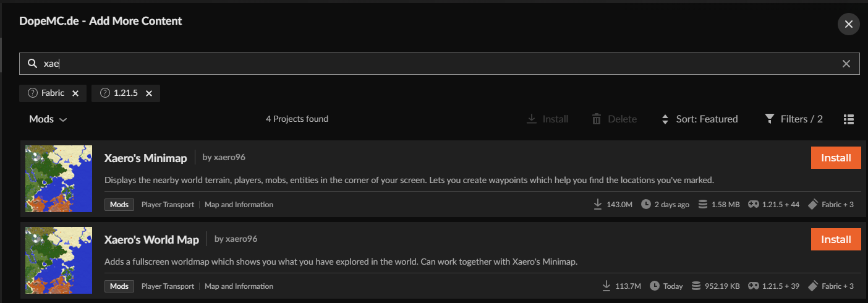Remove the 1.21.5 filter chip

click(x=149, y=93)
